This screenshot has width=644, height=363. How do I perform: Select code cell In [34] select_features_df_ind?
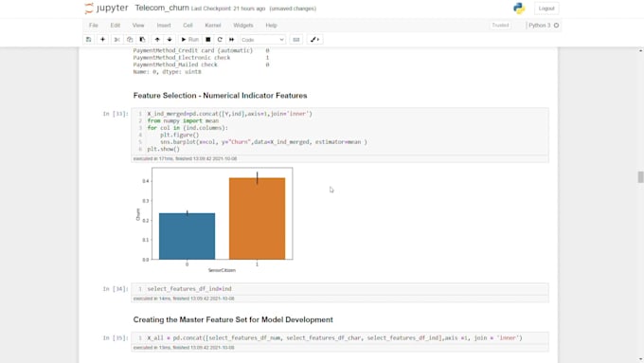pos(340,289)
